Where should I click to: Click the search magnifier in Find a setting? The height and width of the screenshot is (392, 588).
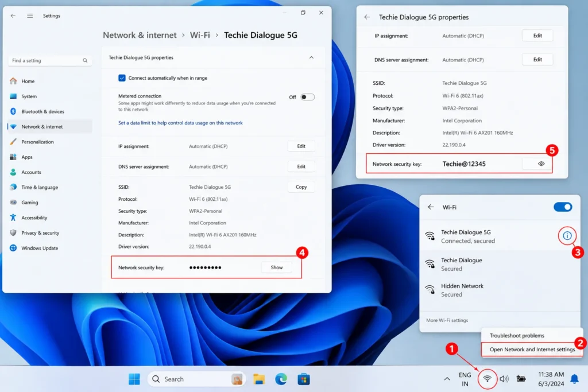pyautogui.click(x=85, y=60)
